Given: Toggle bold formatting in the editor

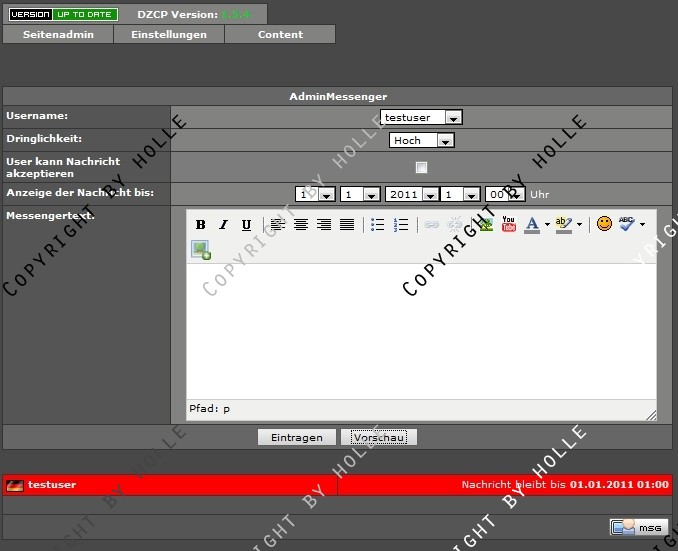Looking at the screenshot, I should click(x=200, y=225).
